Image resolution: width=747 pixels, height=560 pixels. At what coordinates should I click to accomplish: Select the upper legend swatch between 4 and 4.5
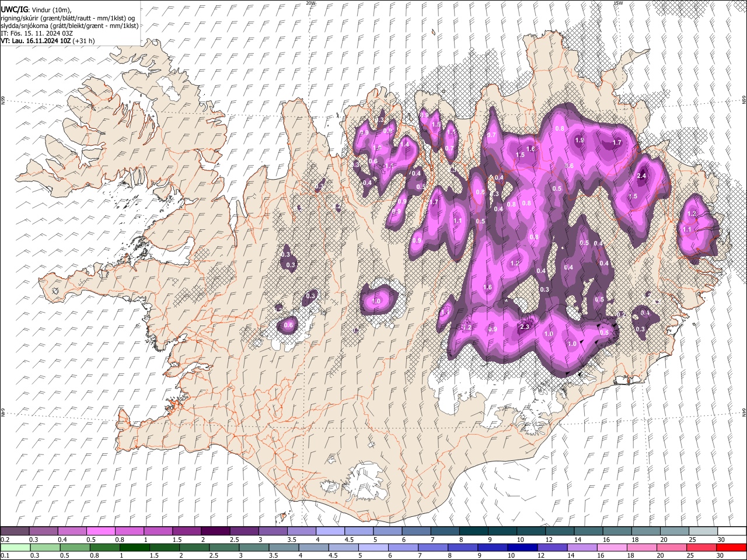tap(330, 531)
